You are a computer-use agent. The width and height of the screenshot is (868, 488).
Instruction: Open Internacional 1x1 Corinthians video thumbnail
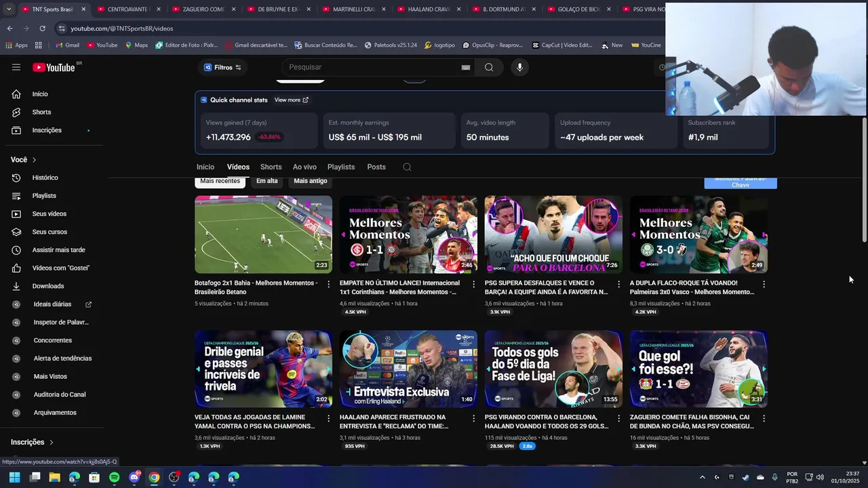coord(408,235)
